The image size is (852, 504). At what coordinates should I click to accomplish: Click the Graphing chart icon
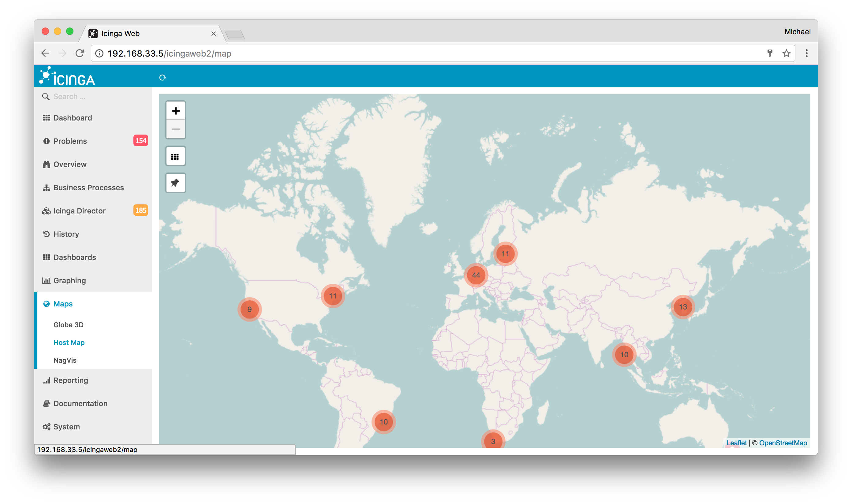pos(46,280)
